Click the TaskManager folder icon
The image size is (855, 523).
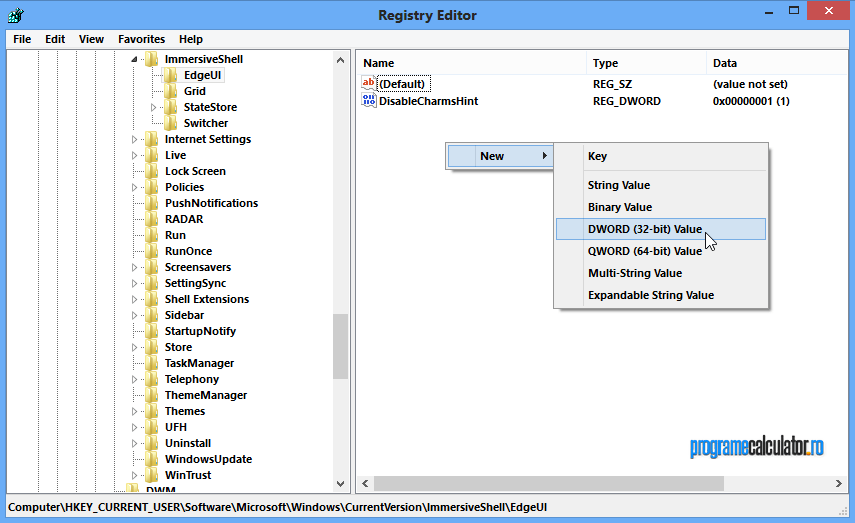152,363
